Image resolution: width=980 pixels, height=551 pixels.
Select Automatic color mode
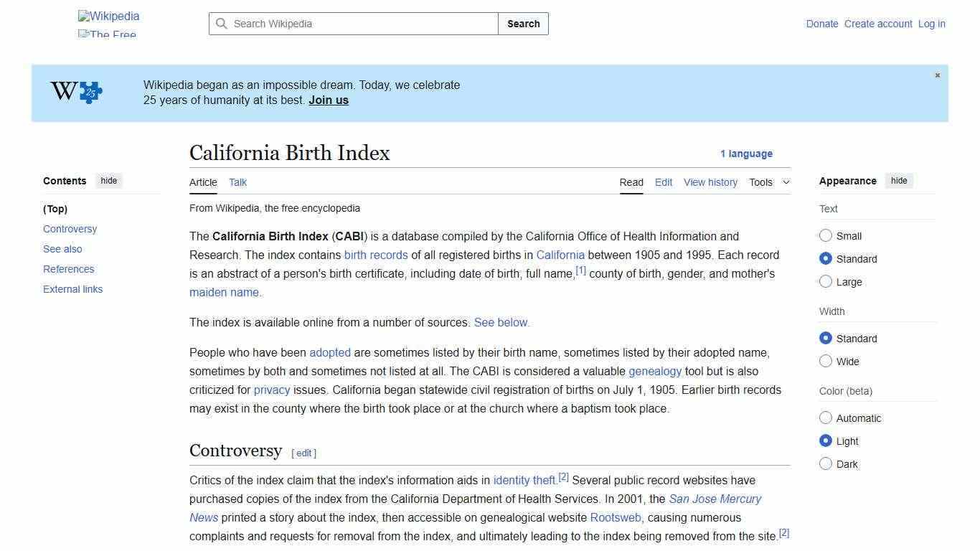point(826,418)
